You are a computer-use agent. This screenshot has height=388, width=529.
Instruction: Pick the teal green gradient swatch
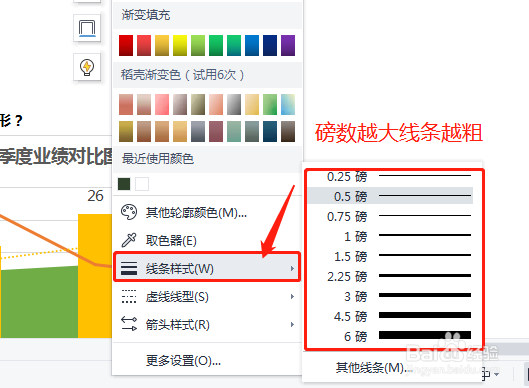[x=234, y=45]
